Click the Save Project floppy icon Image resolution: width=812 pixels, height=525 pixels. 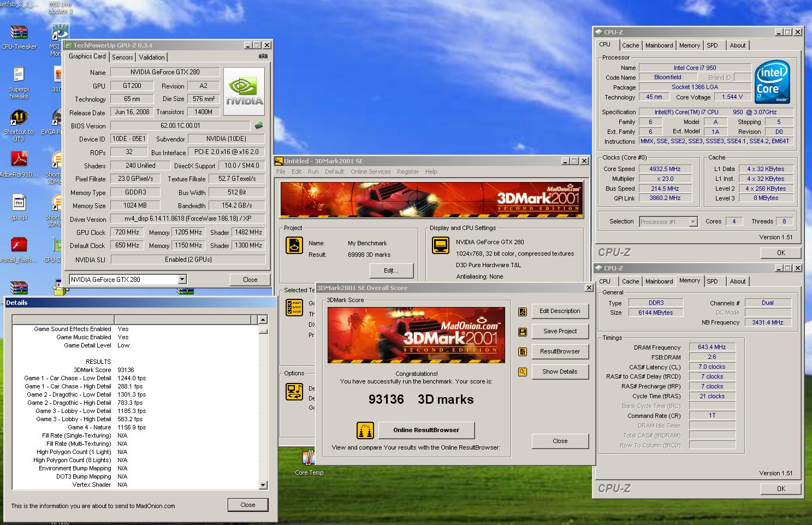pos(523,332)
